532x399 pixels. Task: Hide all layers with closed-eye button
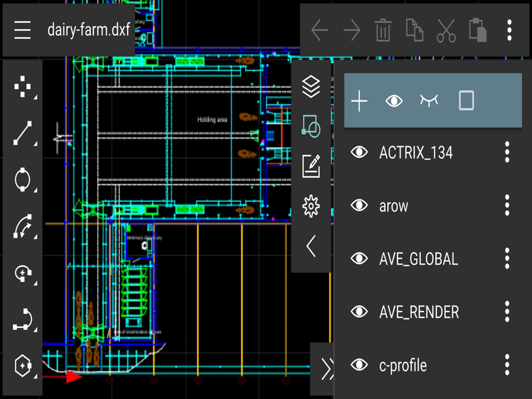click(x=429, y=101)
